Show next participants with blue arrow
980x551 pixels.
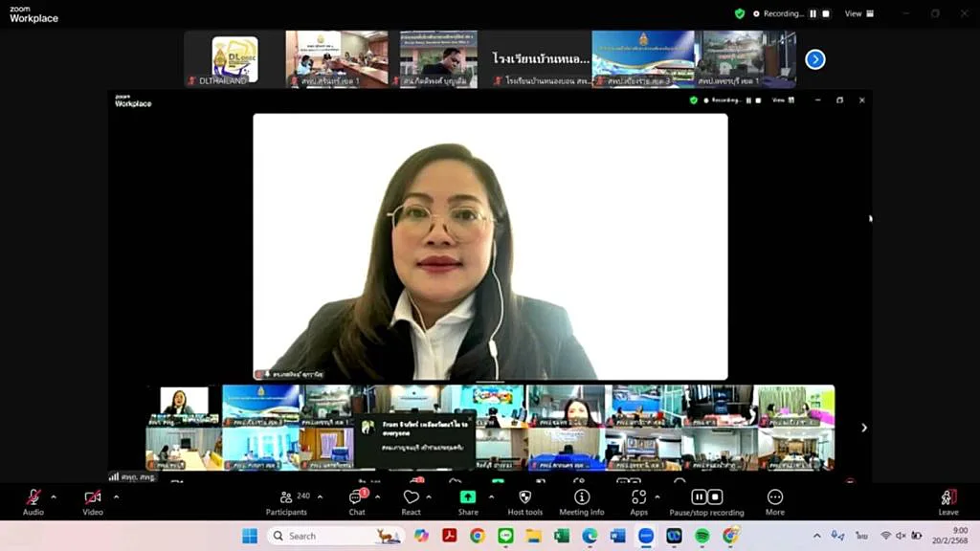click(815, 59)
